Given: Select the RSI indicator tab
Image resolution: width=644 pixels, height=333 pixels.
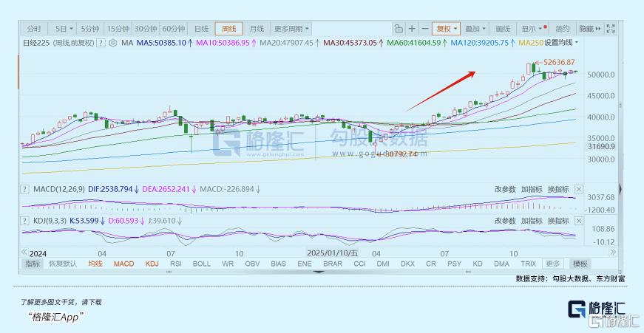Looking at the screenshot, I should pyautogui.click(x=176, y=264).
